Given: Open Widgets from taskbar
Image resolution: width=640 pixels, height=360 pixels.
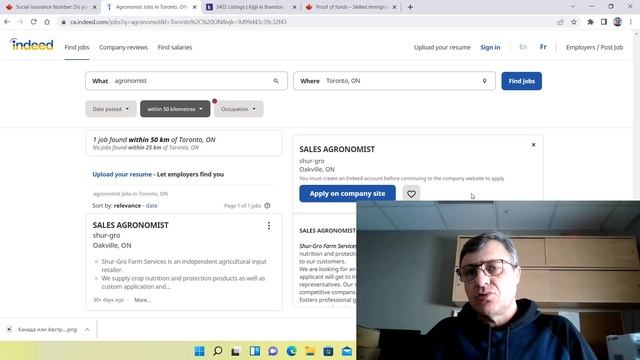Looking at the screenshot, I should point(255,351).
